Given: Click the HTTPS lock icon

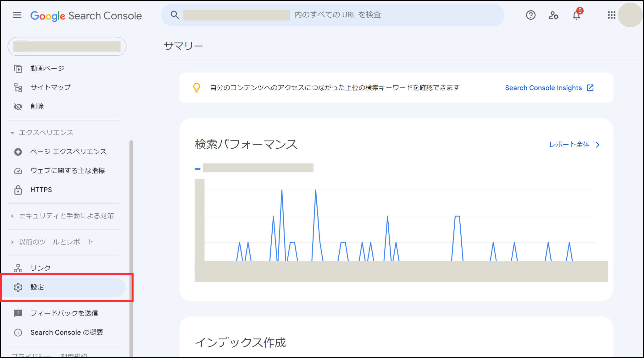Looking at the screenshot, I should (x=18, y=190).
